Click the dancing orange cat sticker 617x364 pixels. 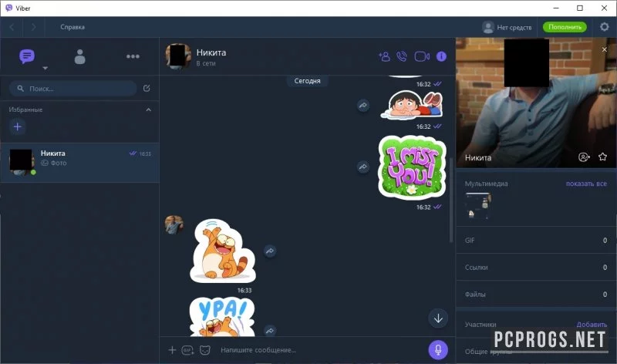[222, 251]
